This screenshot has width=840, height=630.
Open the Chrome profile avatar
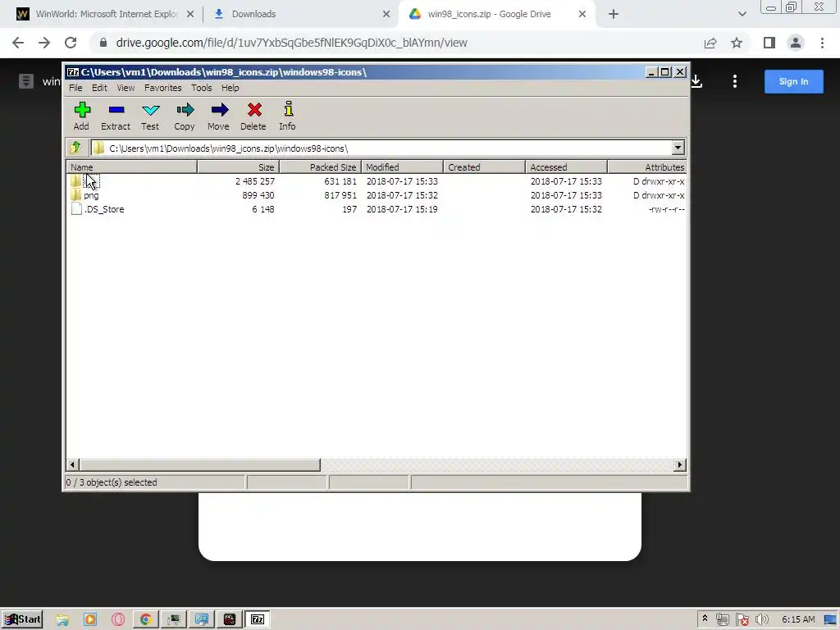tap(796, 43)
